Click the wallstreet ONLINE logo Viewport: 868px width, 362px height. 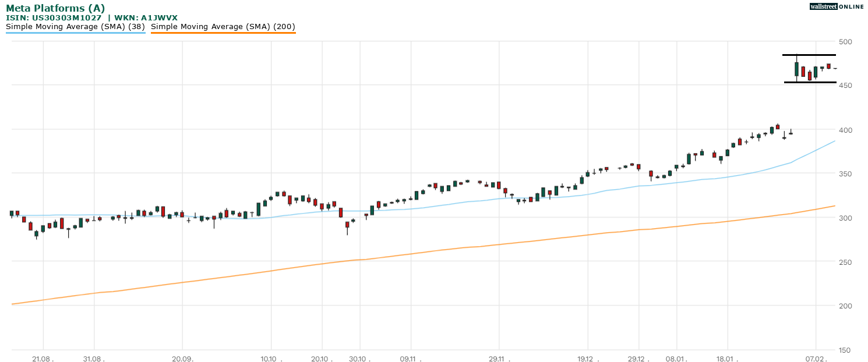coord(836,6)
